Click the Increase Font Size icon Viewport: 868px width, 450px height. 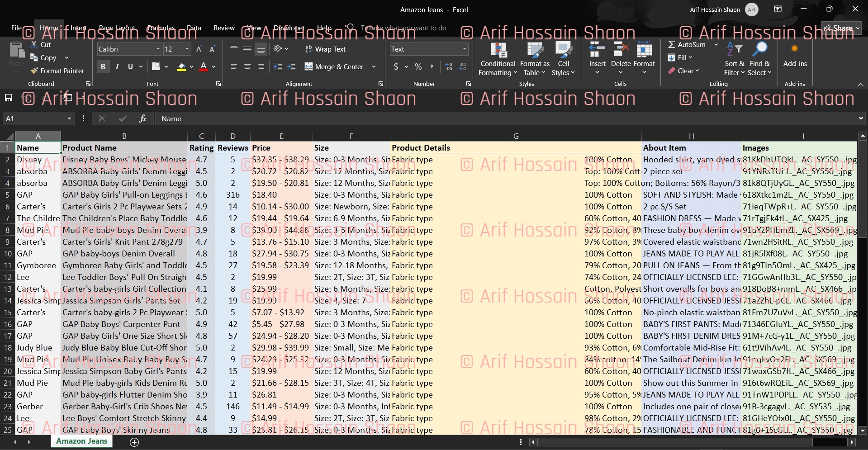[199, 49]
